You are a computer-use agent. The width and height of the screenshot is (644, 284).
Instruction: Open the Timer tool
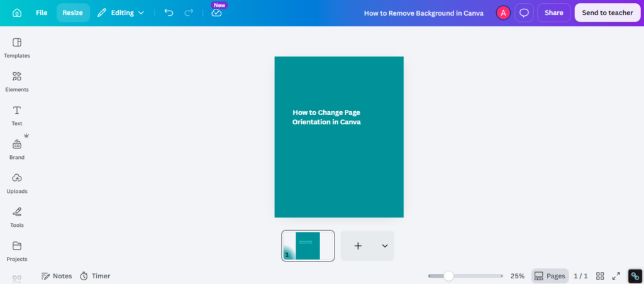tap(95, 276)
